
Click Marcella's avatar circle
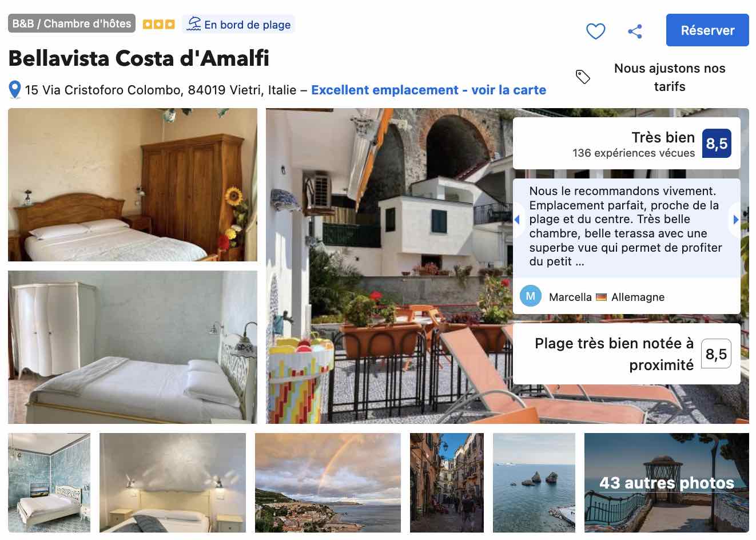[530, 296]
